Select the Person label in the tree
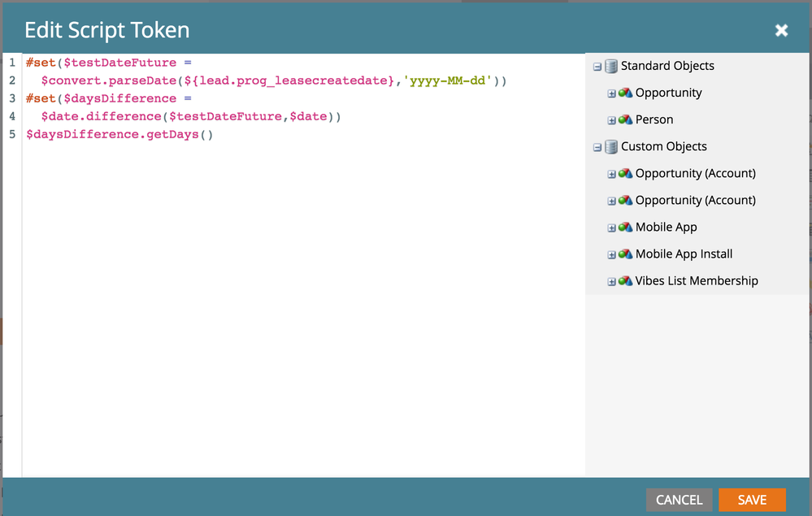Screen dimensions: 812x516 point(654,119)
